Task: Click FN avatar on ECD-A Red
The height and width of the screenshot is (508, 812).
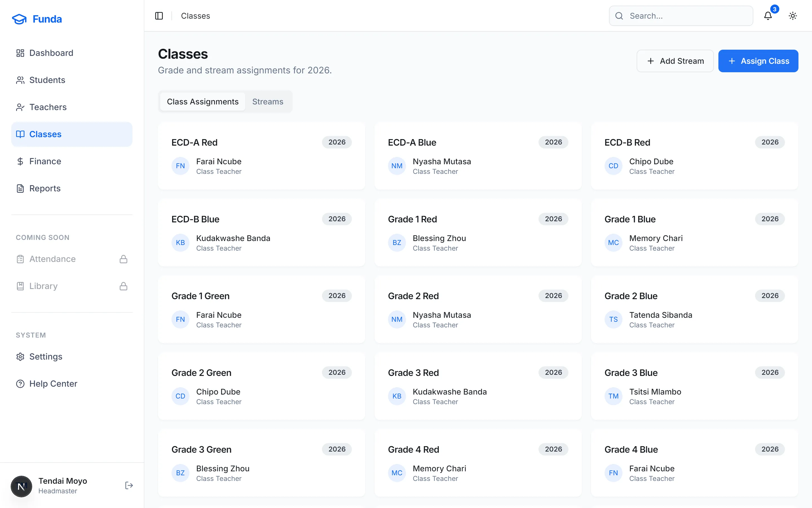Action: coord(180,166)
